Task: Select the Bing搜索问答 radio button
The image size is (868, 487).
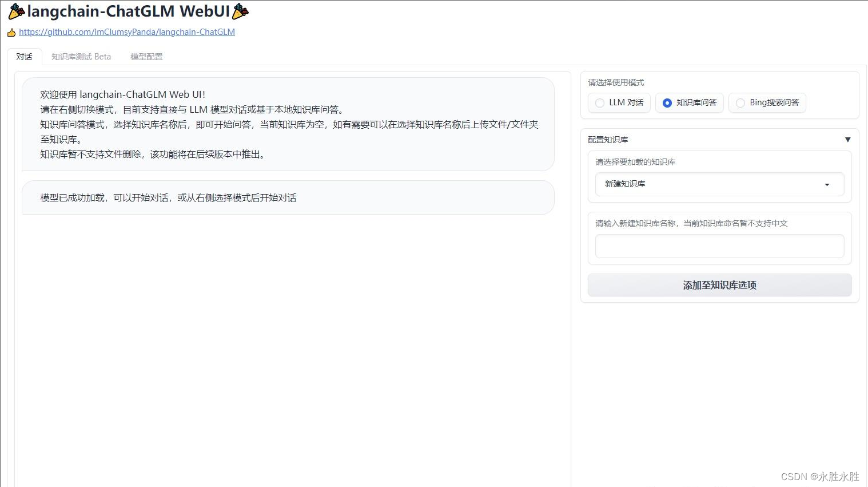Action: (740, 103)
